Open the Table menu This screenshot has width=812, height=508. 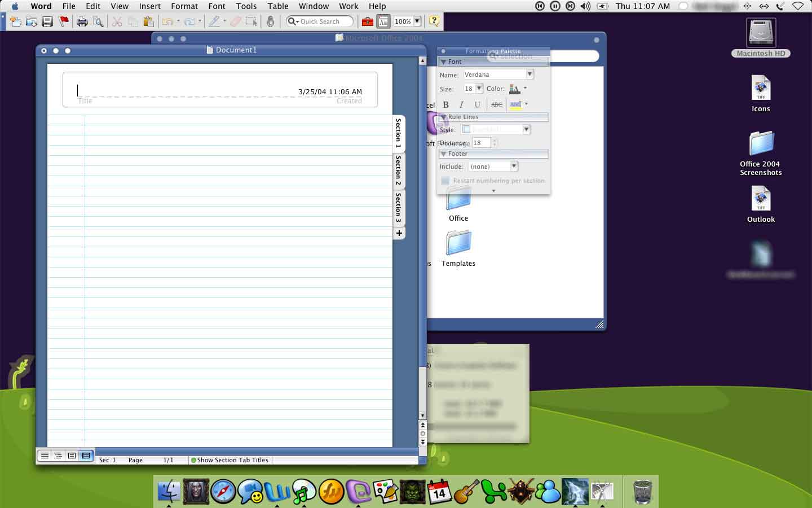[x=278, y=6]
